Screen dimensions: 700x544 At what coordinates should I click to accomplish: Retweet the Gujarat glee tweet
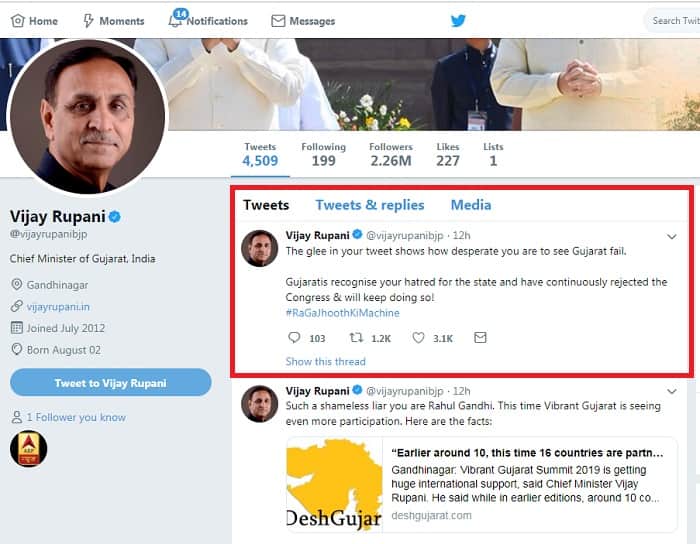[x=356, y=338]
